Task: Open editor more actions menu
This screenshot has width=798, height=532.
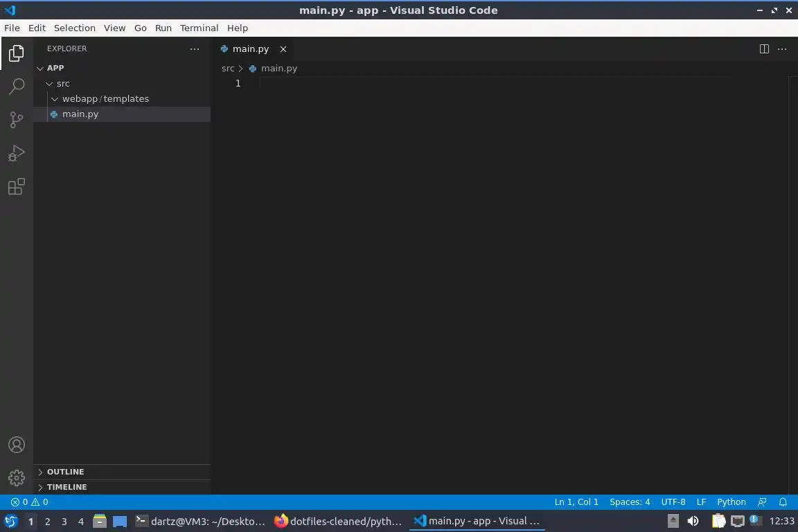Action: point(782,49)
